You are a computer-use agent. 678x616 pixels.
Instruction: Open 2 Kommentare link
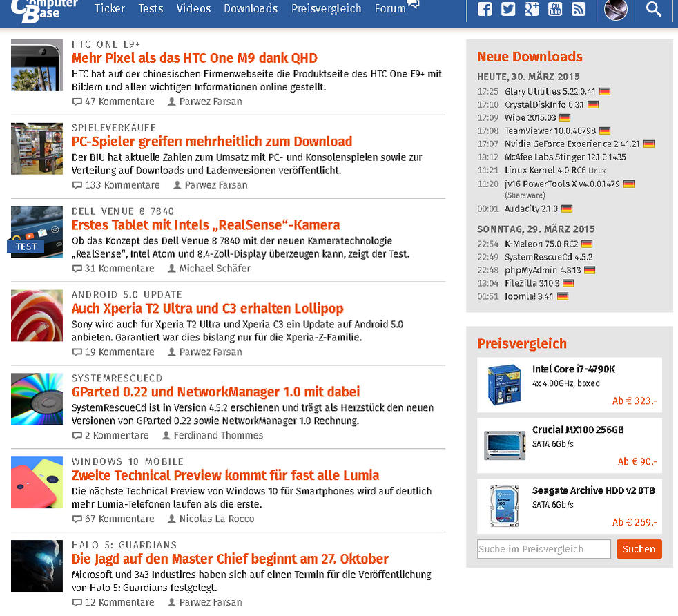110,436
